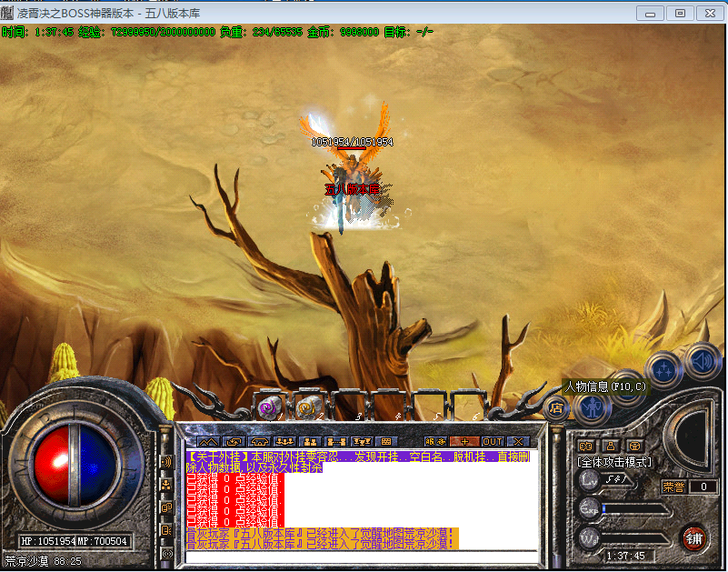Screen dimensions: 728x572
Task: Click the folder-arrow chat toolbar icon
Action: point(234,442)
